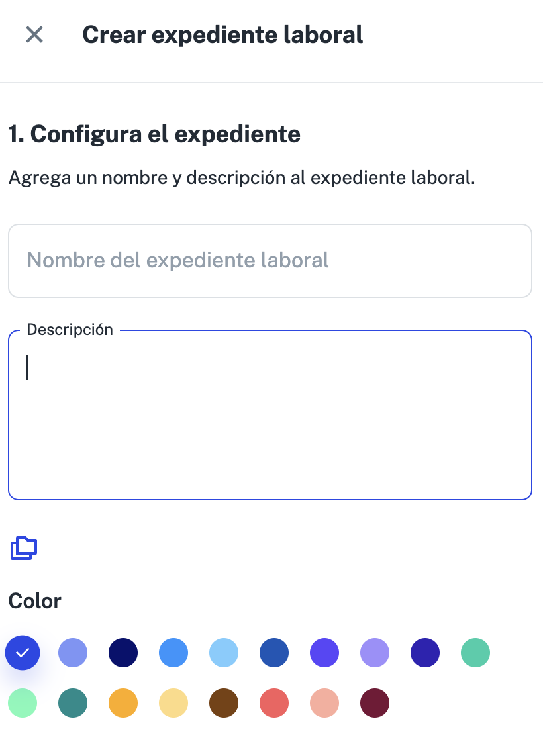Choose the pale yellow color swatch
Screen dimensions: 543x756
pos(173,703)
